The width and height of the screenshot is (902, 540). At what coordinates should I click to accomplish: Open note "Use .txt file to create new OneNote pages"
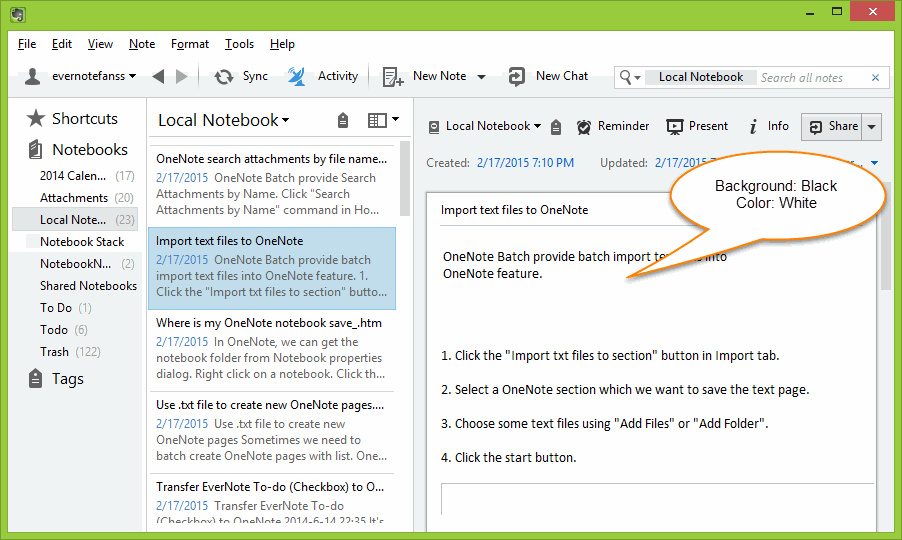click(272, 430)
